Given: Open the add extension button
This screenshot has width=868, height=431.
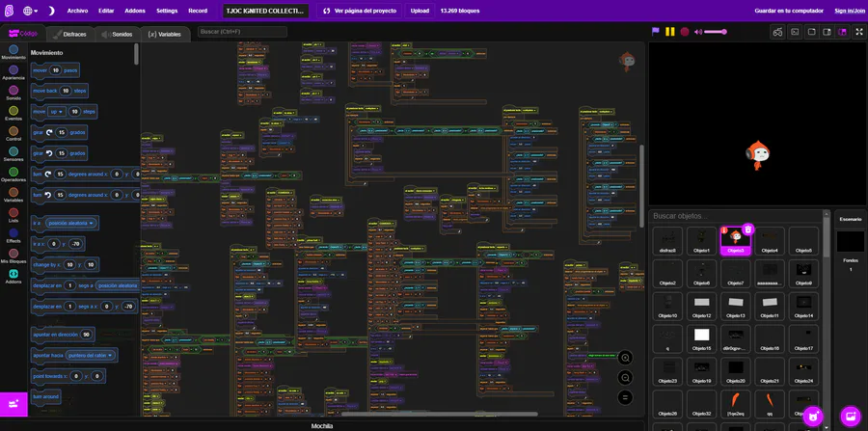Looking at the screenshot, I should (14, 404).
